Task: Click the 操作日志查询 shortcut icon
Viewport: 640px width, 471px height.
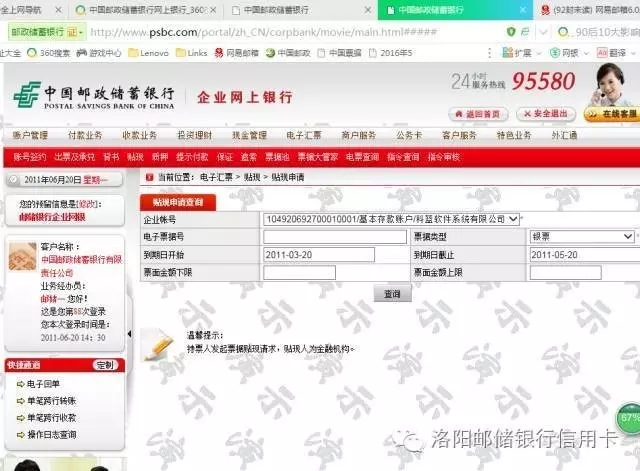Action: (x=20, y=434)
